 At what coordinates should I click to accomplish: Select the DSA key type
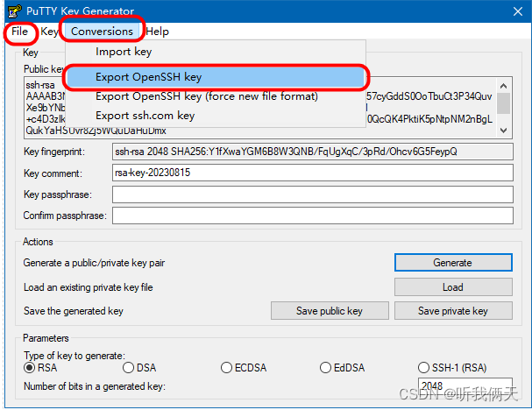pos(139,368)
